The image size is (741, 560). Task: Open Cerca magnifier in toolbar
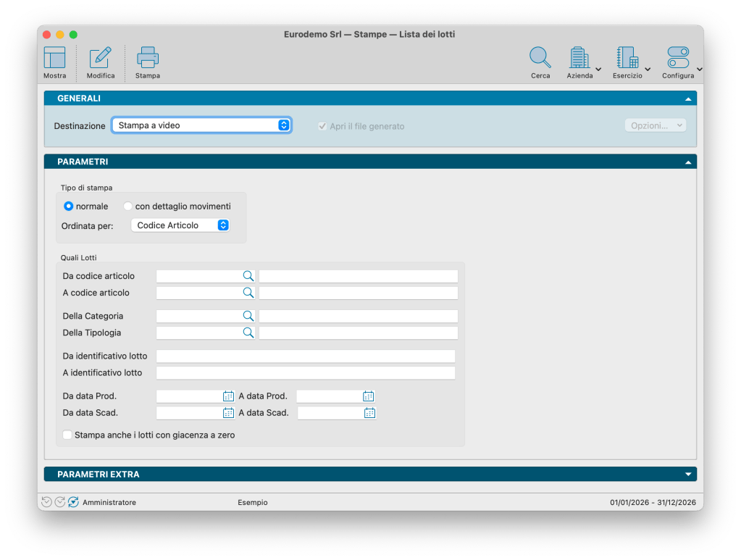coord(540,58)
